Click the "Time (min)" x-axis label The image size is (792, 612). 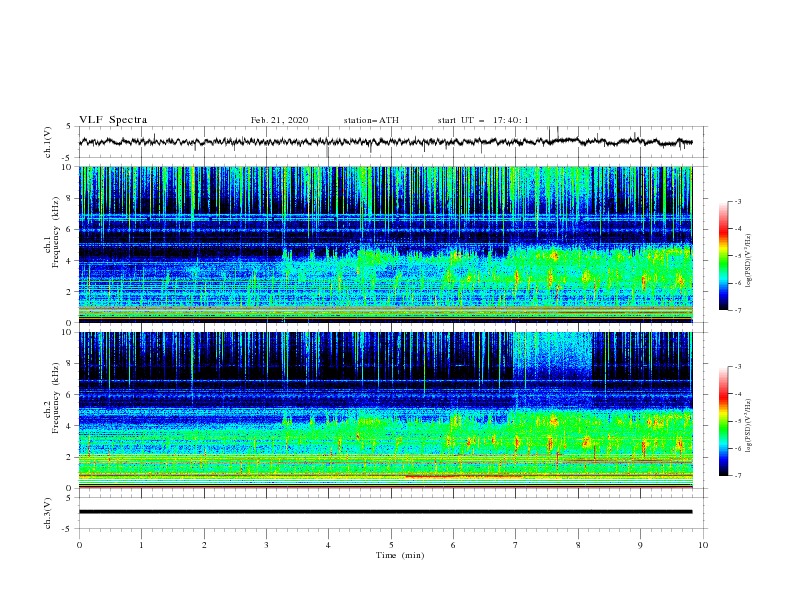pyautogui.click(x=400, y=555)
